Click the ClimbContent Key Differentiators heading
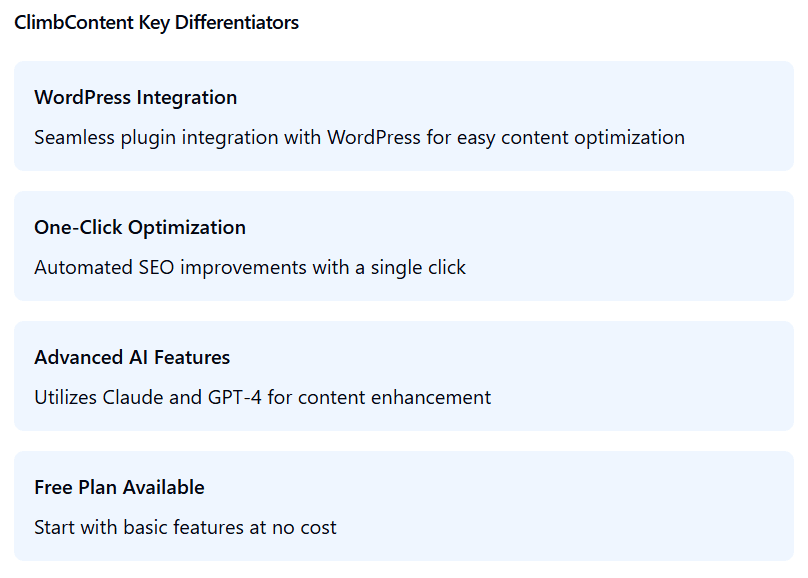The height and width of the screenshot is (578, 808). (156, 23)
